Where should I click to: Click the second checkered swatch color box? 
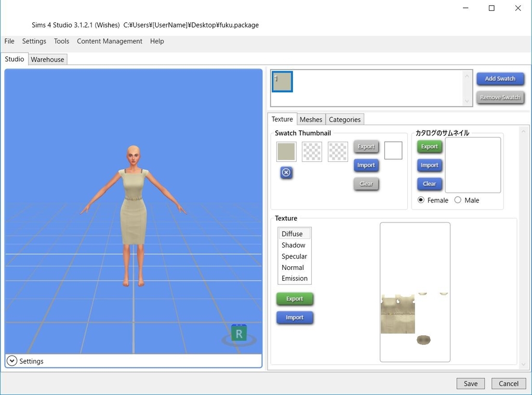tap(312, 152)
